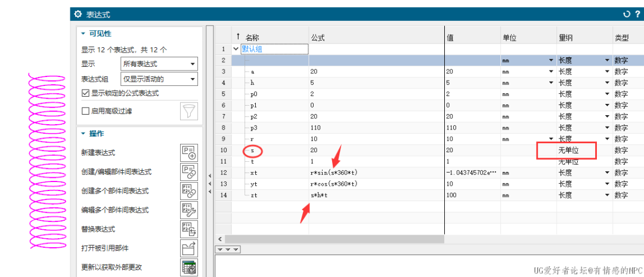
Task: Select the xt expression formula cell
Action: tap(376, 173)
